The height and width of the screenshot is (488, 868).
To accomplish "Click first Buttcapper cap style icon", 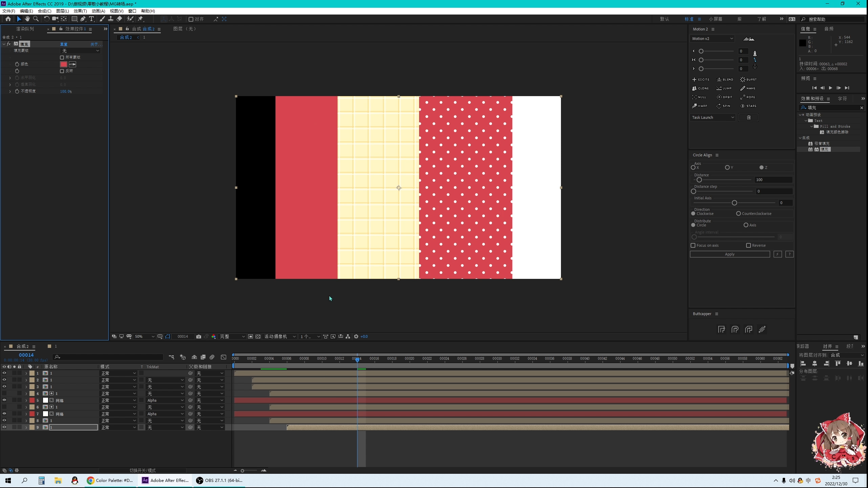I will click(x=721, y=329).
